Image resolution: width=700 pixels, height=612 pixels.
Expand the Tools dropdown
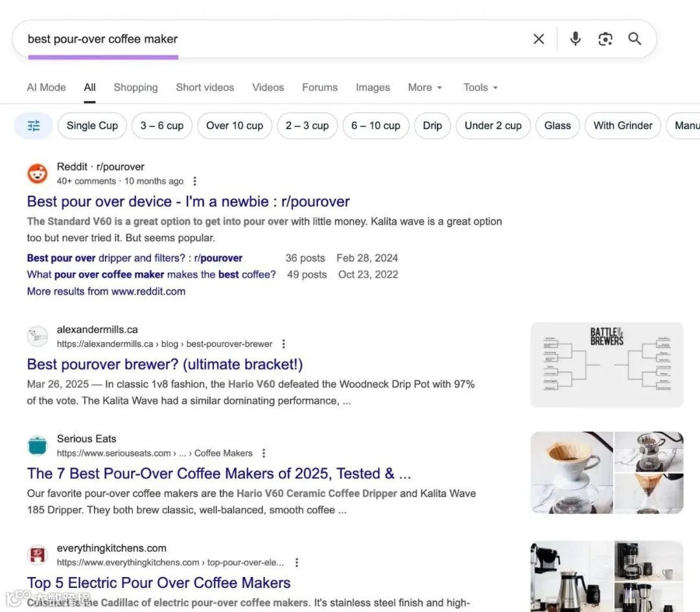(480, 87)
